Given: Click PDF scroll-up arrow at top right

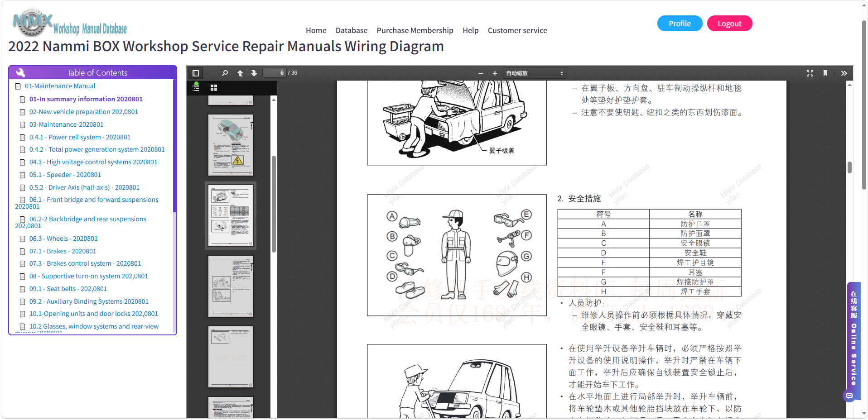Looking at the screenshot, I should click(x=850, y=85).
